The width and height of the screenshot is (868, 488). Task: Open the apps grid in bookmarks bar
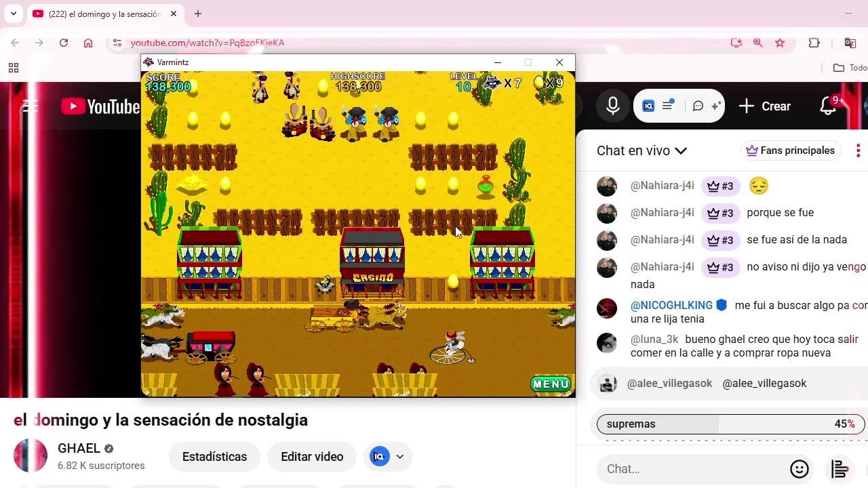click(x=14, y=68)
